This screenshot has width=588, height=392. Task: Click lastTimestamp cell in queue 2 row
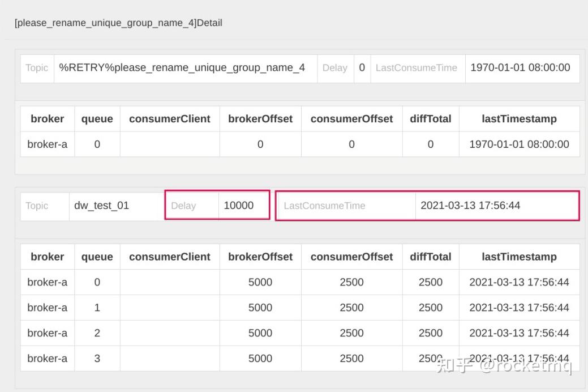519,333
